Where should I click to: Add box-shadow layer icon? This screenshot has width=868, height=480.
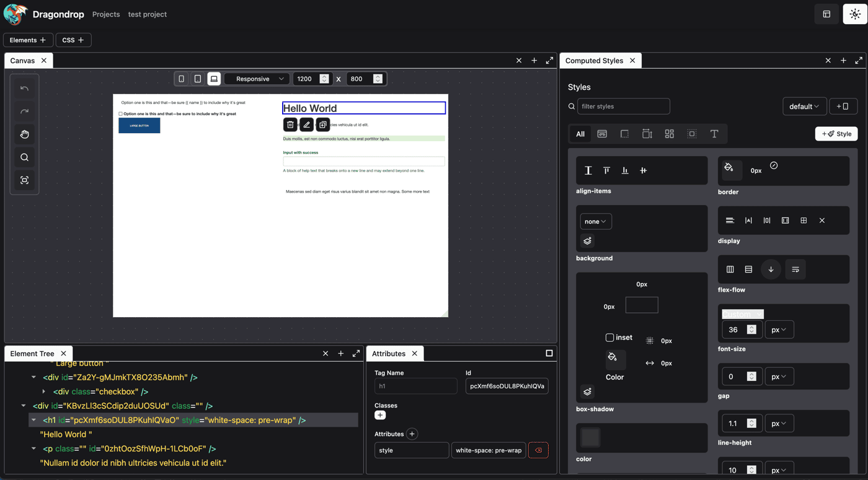[588, 391]
